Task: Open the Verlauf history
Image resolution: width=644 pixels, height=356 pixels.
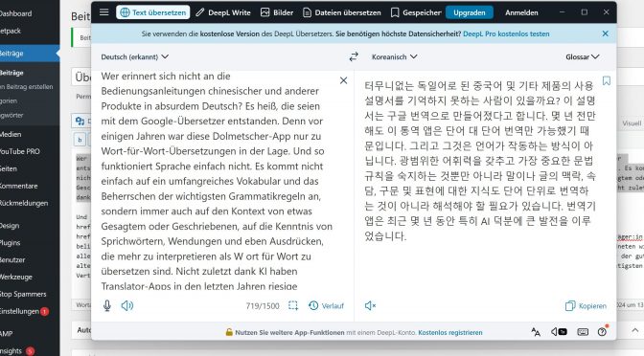Action: pyautogui.click(x=326, y=305)
